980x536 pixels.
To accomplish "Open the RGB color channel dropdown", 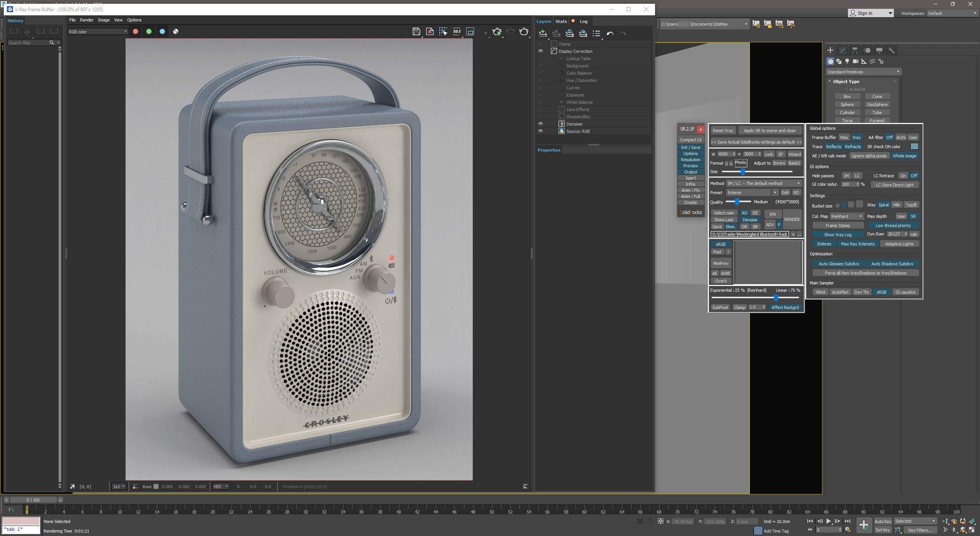I will [x=98, y=32].
